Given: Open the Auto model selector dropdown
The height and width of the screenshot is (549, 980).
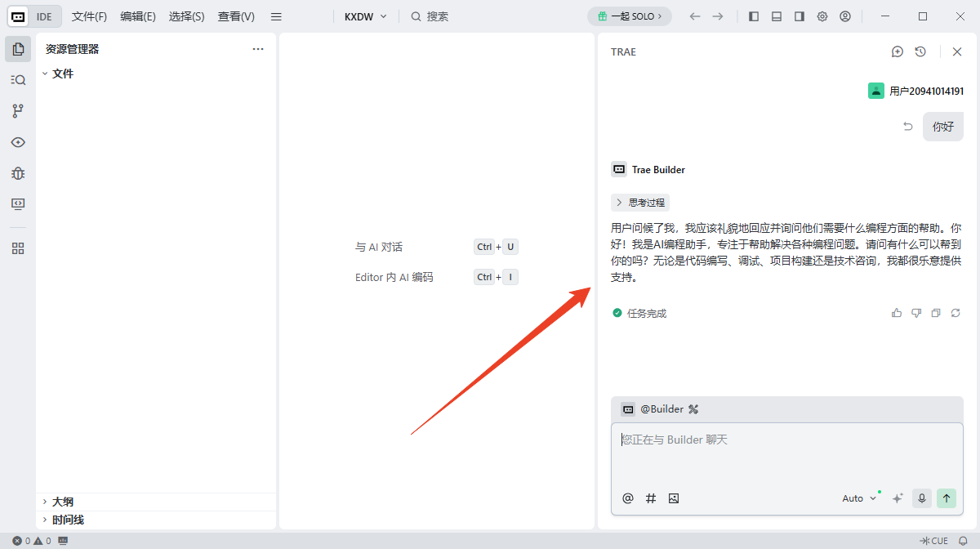Looking at the screenshot, I should [x=856, y=498].
